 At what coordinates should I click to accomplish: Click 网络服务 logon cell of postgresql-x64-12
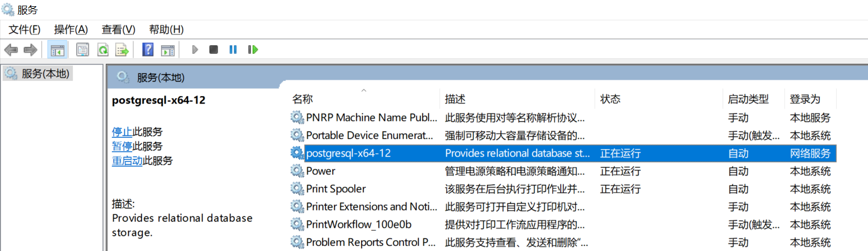point(810,153)
